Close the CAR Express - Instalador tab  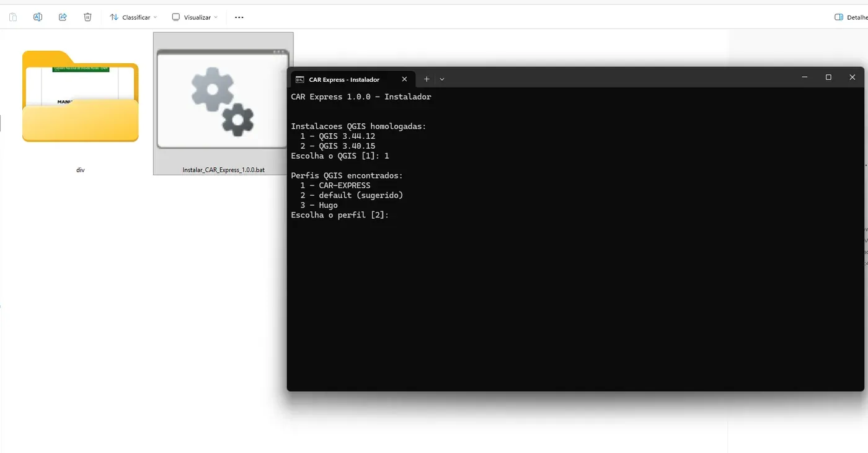point(404,79)
